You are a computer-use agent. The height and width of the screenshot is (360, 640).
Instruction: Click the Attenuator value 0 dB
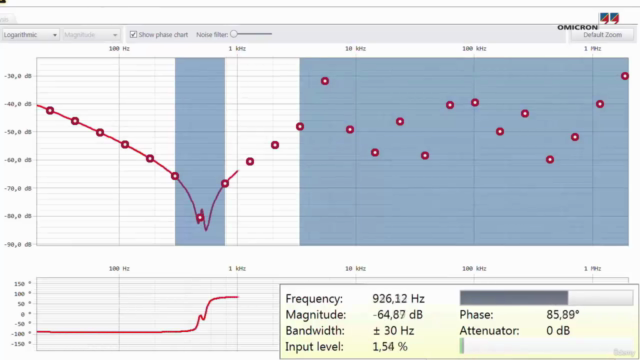pos(558,331)
